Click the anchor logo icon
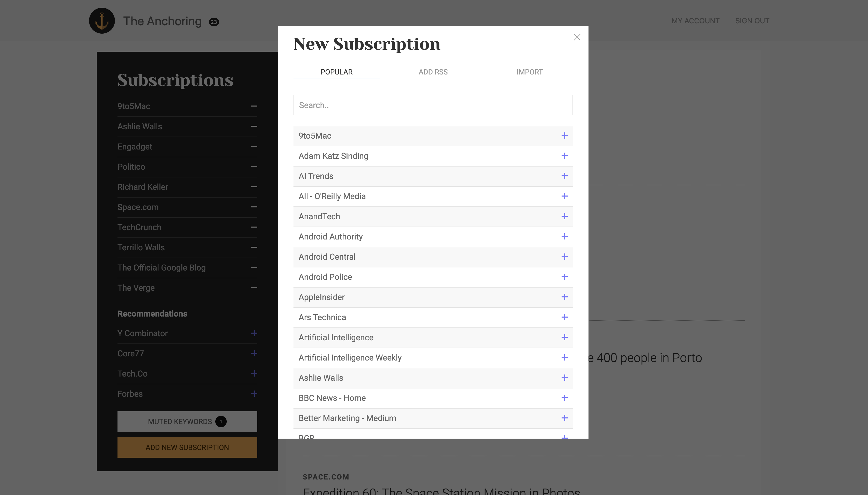 click(x=102, y=21)
